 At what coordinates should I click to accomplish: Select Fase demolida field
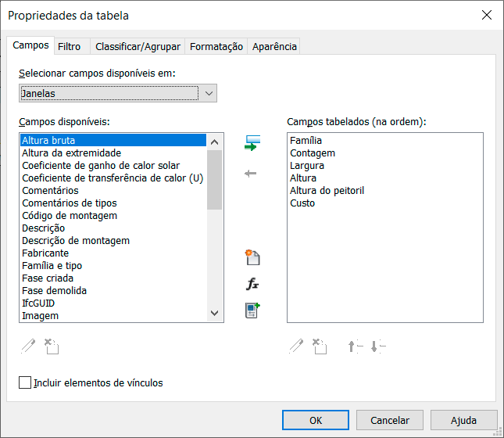point(113,291)
